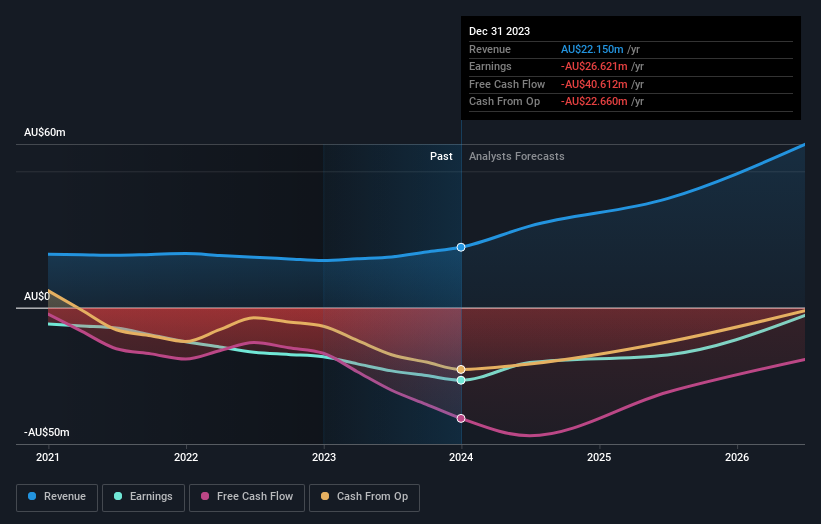
Task: Toggle the Revenue legend button
Action: pos(57,497)
